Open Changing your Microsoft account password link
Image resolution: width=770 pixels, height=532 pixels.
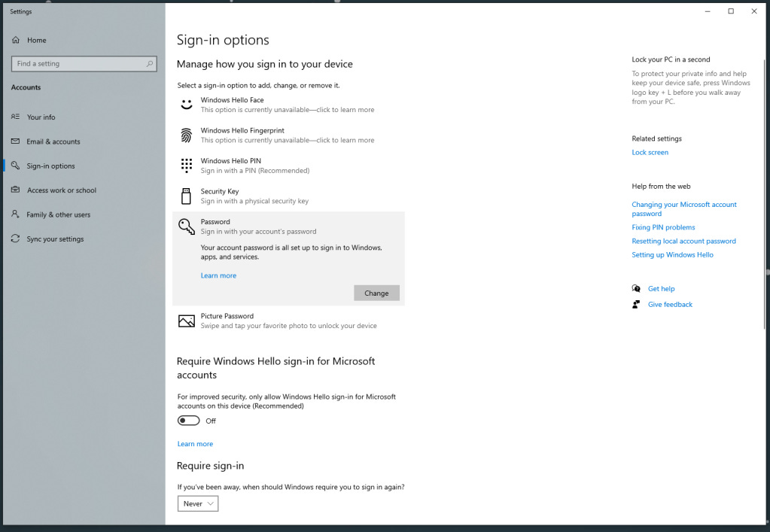click(684, 209)
